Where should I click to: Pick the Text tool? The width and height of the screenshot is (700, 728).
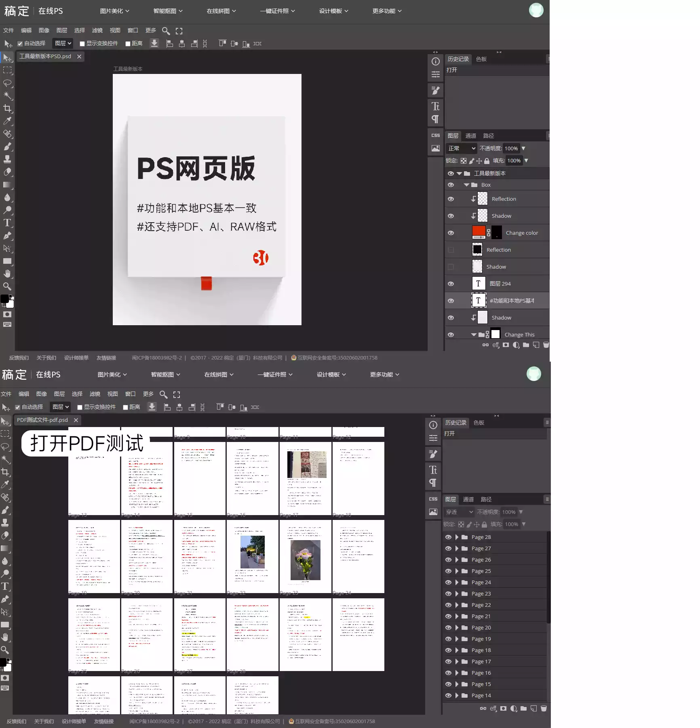[7, 223]
